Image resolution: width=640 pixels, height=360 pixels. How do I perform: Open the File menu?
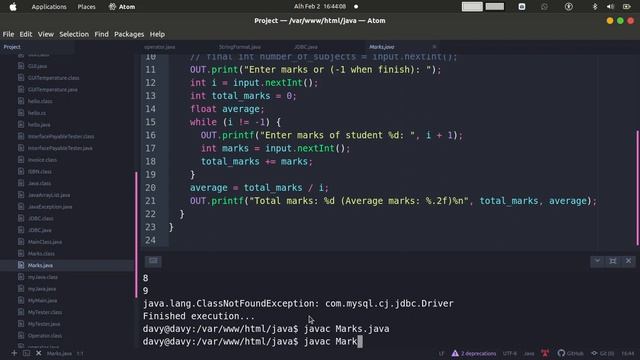click(8, 34)
